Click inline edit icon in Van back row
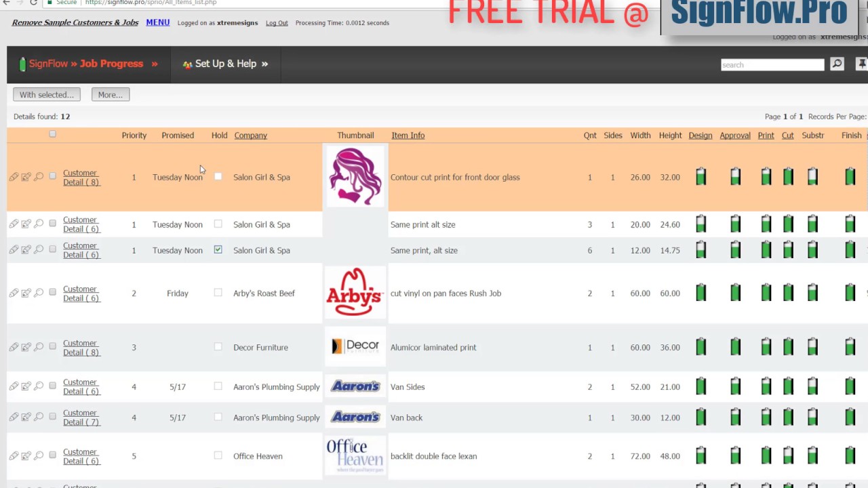This screenshot has height=488, width=868. (x=26, y=418)
